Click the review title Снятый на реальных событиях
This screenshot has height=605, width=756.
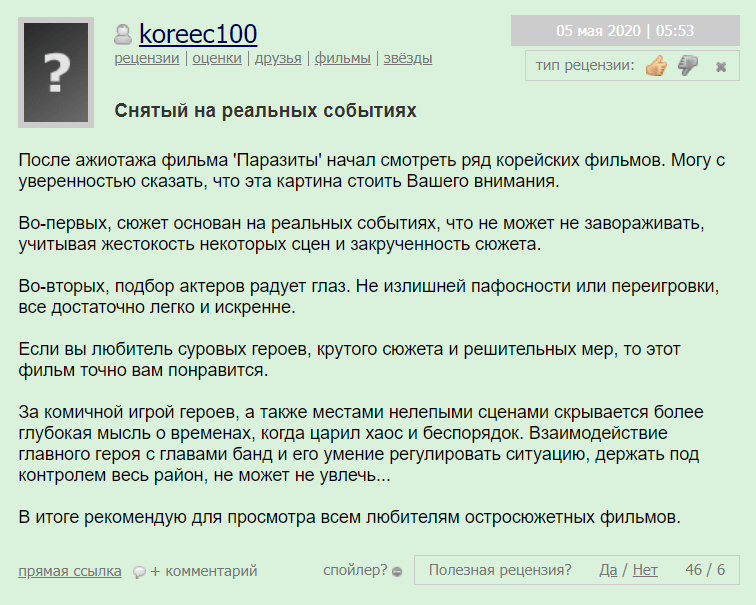tap(265, 111)
